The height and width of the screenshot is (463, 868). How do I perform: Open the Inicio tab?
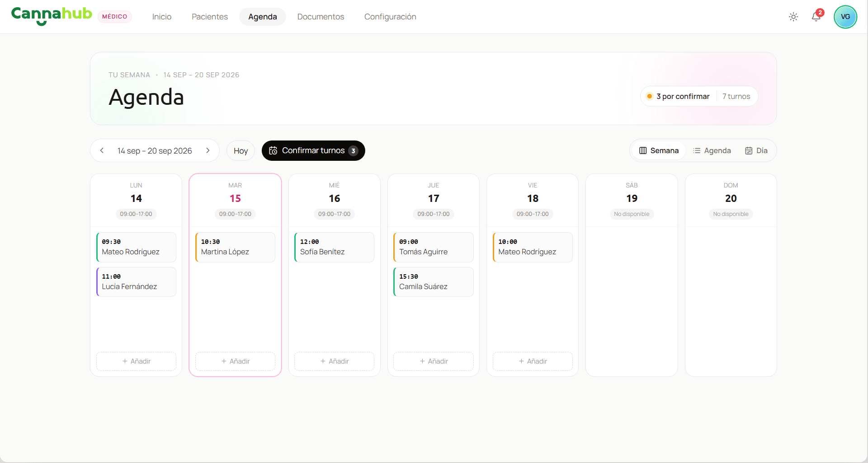point(162,17)
